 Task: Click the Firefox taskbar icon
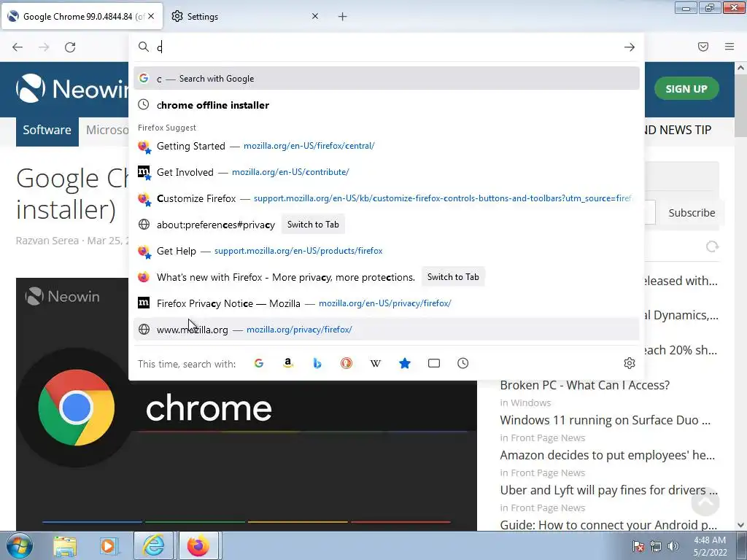(198, 545)
